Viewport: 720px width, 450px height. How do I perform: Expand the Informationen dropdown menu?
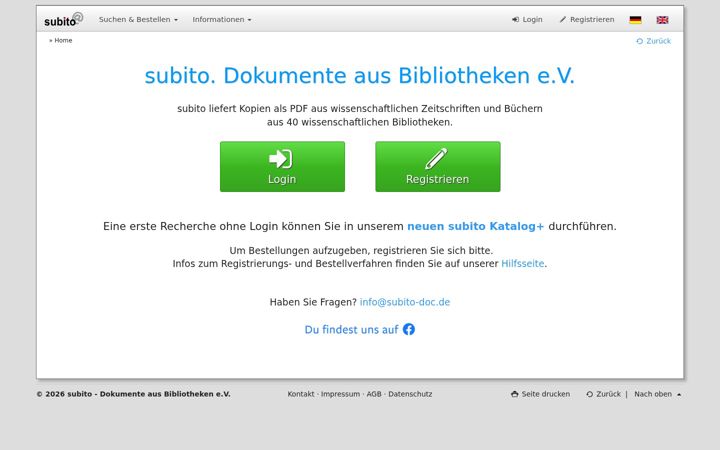coord(222,19)
